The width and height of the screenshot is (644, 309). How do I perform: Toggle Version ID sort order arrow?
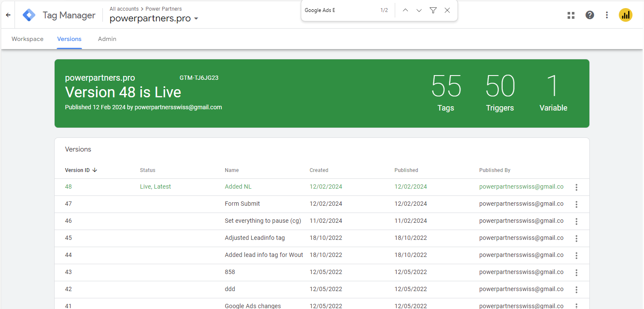click(x=95, y=170)
